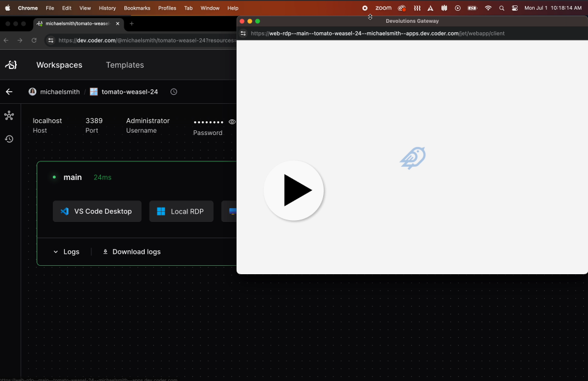Open VS Code Desktop
Viewport: 588px width, 381px height.
tap(97, 211)
